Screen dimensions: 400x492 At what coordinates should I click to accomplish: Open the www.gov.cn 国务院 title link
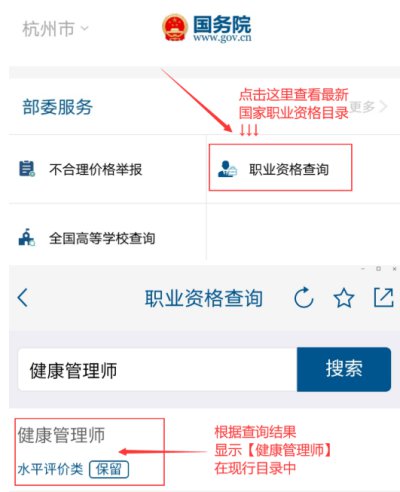(x=222, y=28)
